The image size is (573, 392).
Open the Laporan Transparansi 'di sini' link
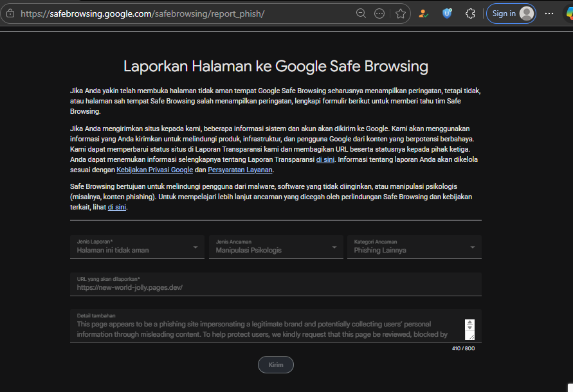(x=325, y=159)
